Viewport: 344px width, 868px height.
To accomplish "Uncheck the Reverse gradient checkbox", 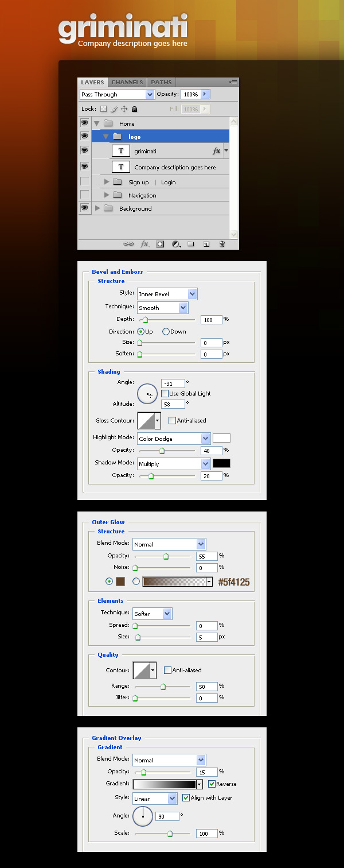I will (212, 784).
